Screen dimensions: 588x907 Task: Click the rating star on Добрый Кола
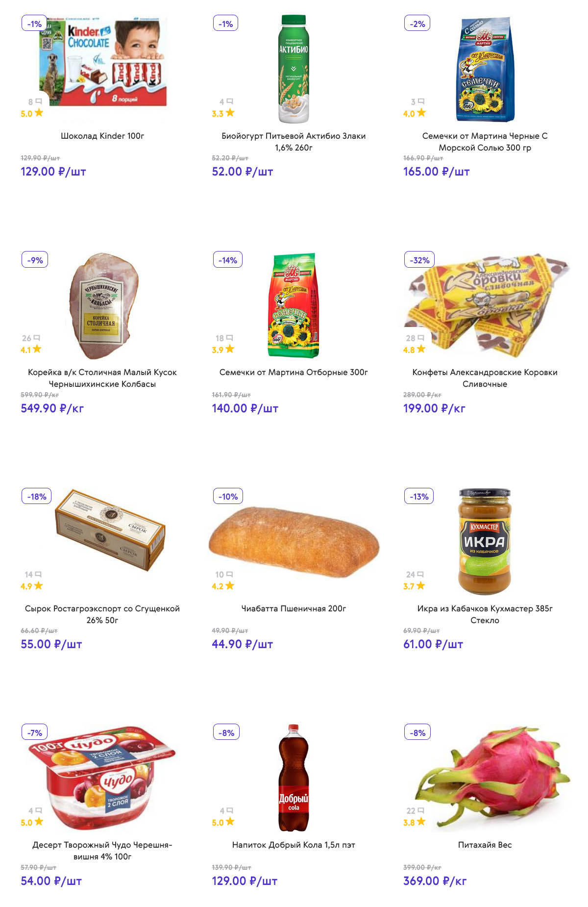(230, 822)
